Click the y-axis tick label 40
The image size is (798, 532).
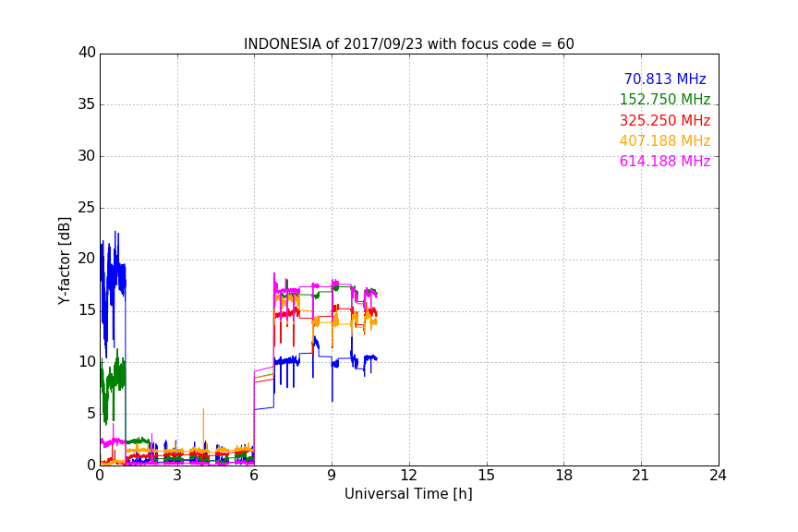click(x=87, y=53)
